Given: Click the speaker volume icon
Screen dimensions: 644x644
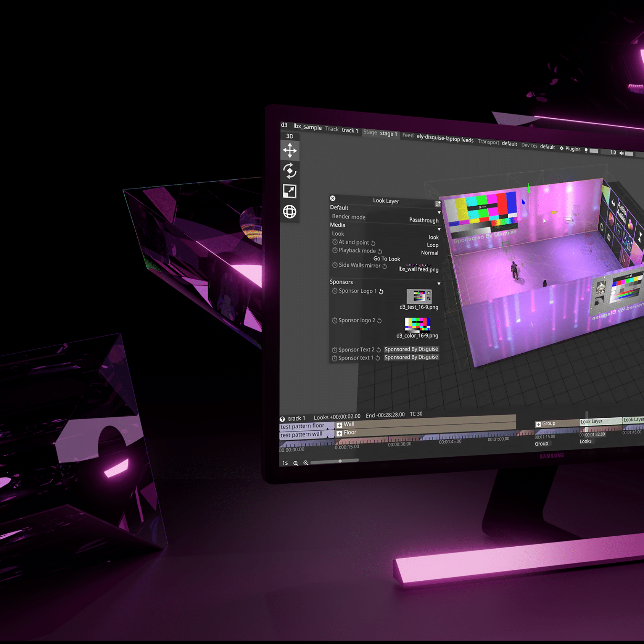Looking at the screenshot, I should pyautogui.click(x=621, y=153).
